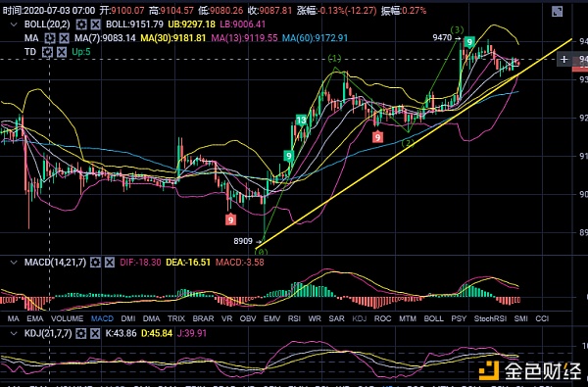The height and width of the screenshot is (387, 588).
Task: Select the highlighted MACD tab in the indicator row
Action: coord(102,318)
